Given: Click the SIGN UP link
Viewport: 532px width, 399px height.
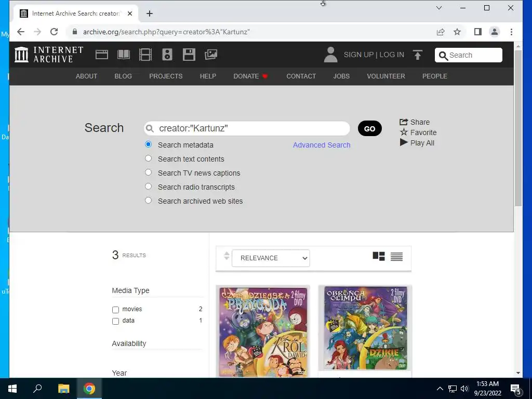Looking at the screenshot, I should (358, 55).
